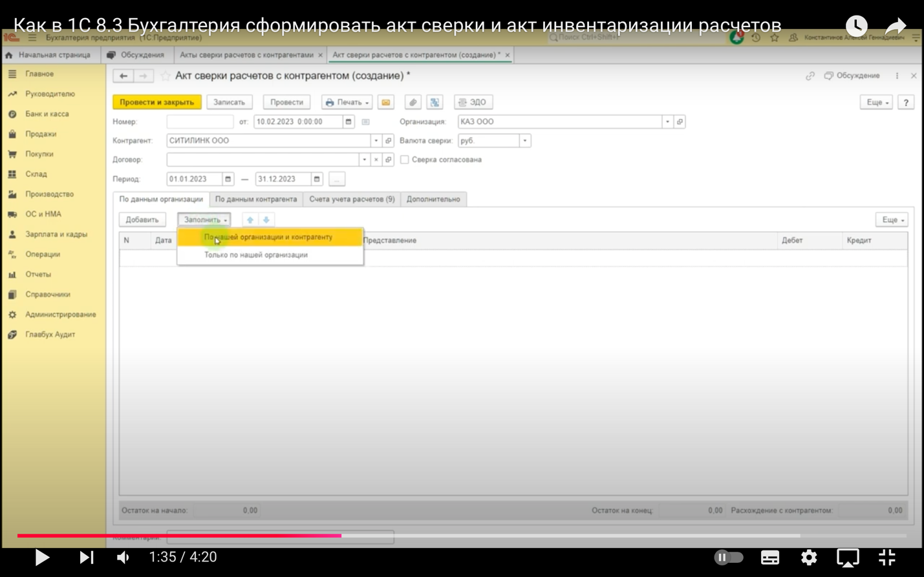Toggle subtitles on the video
Viewport: 924px width, 577px height.
[x=770, y=557]
